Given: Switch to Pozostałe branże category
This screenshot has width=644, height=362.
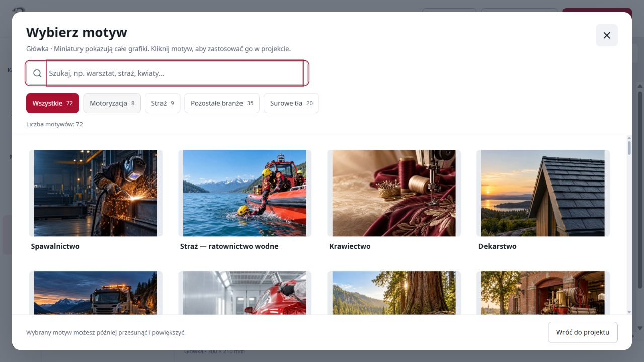Looking at the screenshot, I should coord(222,103).
